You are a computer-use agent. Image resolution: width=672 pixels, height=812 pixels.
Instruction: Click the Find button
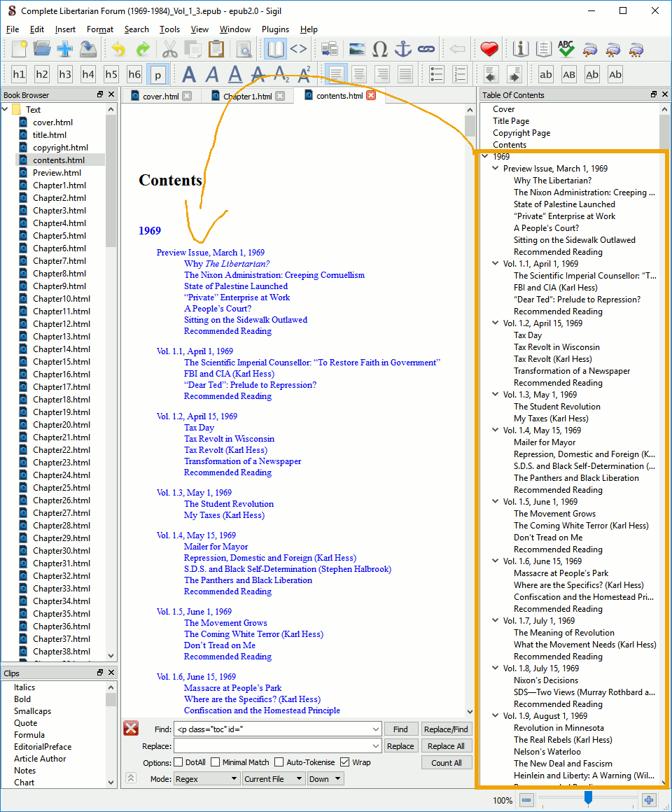[400, 729]
